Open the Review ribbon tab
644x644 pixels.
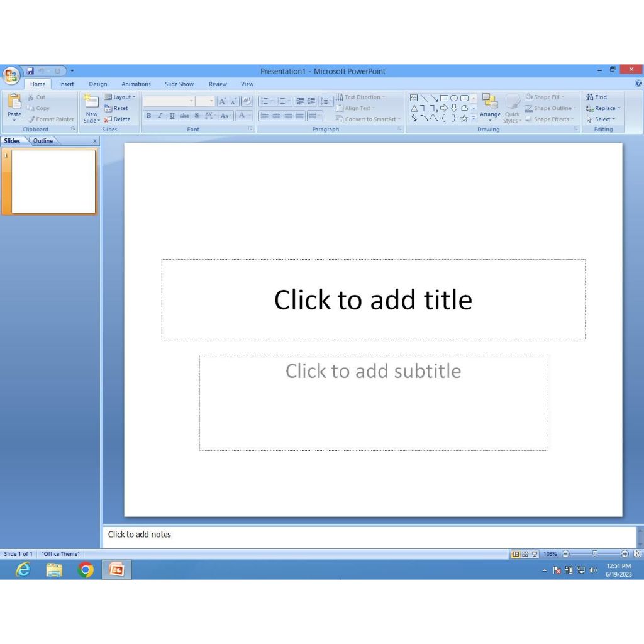point(218,84)
